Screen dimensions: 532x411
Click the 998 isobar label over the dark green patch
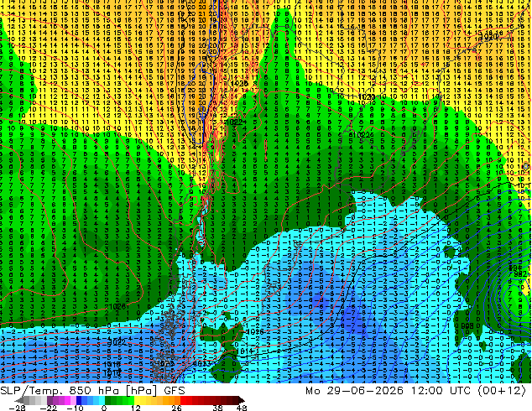pyautogui.click(x=467, y=325)
